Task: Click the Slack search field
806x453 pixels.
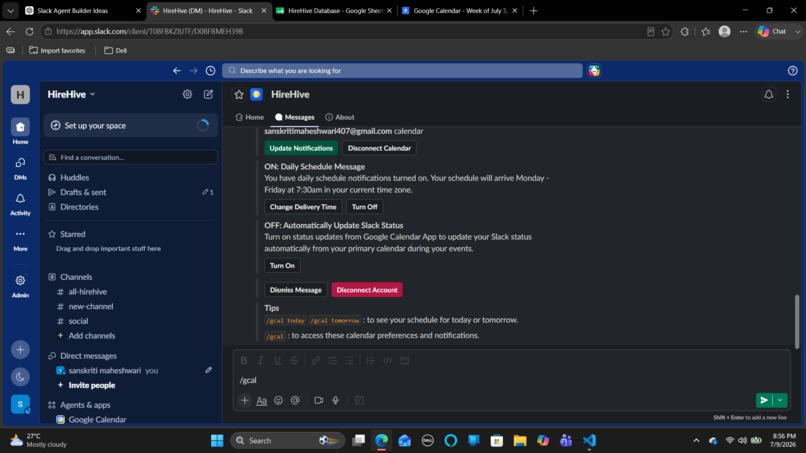Action: click(x=402, y=70)
